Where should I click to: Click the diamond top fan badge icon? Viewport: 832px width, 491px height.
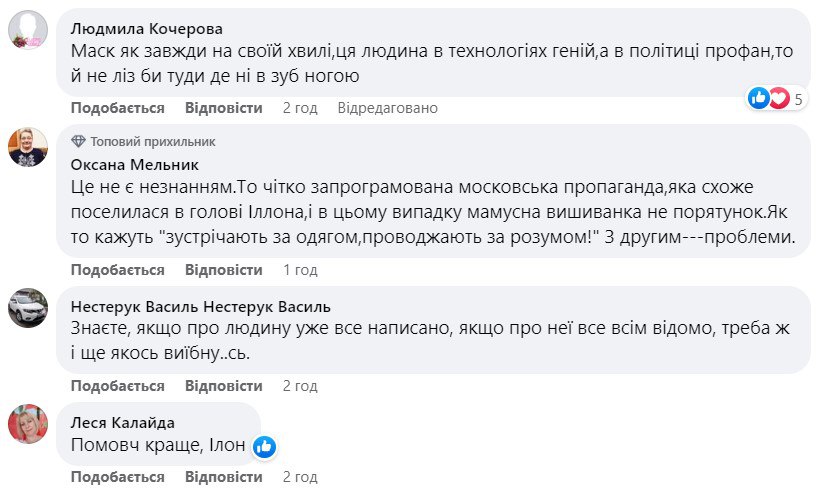tap(79, 142)
